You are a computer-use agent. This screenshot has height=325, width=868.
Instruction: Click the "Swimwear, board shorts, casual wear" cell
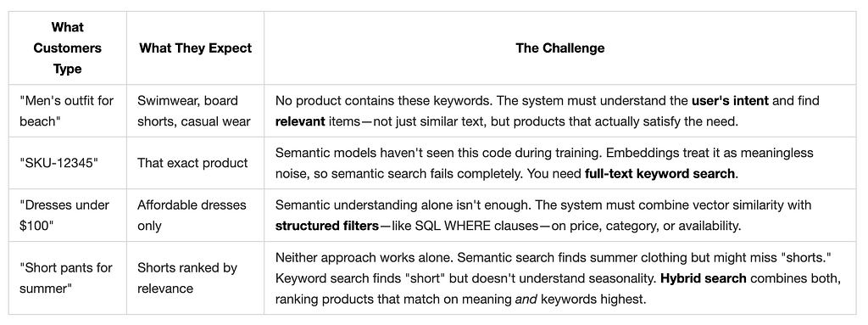coord(196,111)
